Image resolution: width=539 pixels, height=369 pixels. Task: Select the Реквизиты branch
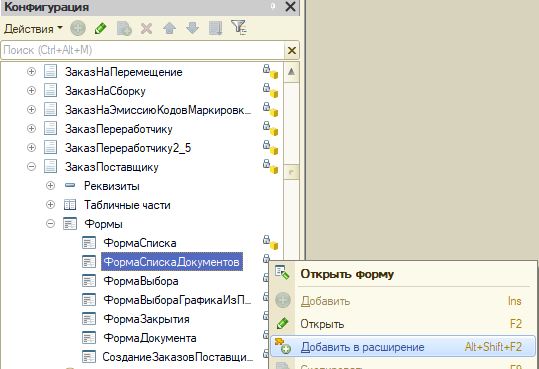tap(112, 186)
